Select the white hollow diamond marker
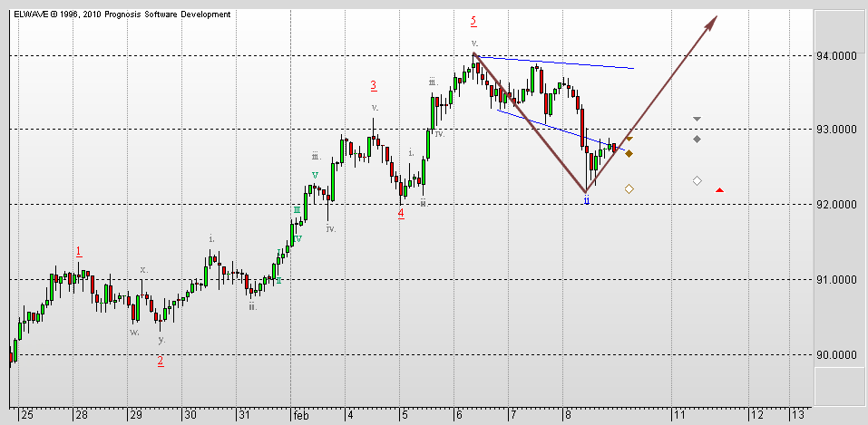The width and height of the screenshot is (868, 425). coord(697,181)
